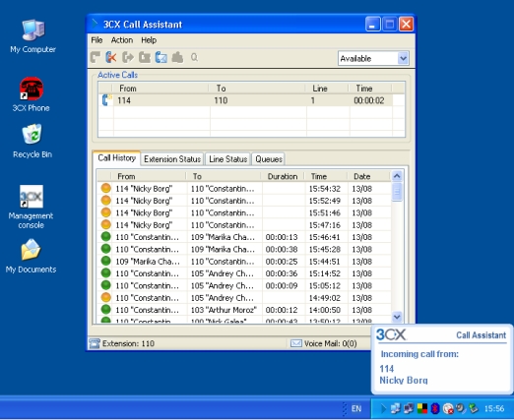The width and height of the screenshot is (514, 420).
Task: Click green status icon for 14:00:50 call
Action: click(105, 310)
